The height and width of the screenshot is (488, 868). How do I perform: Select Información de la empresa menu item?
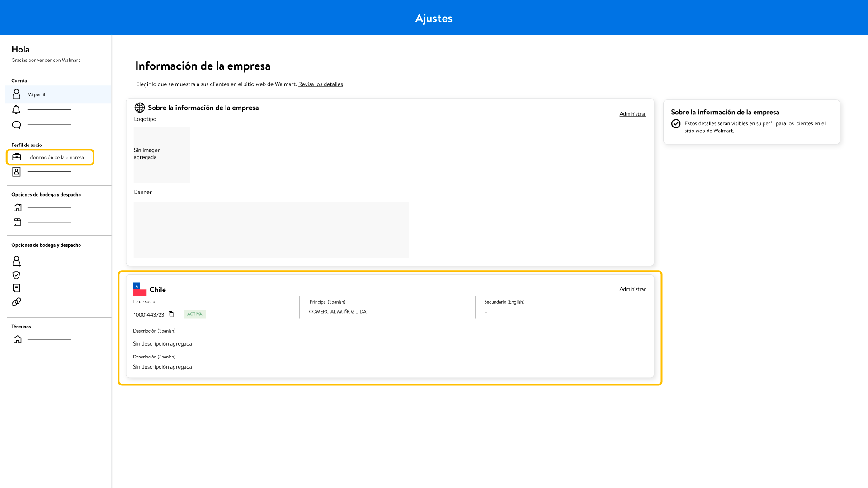(55, 157)
